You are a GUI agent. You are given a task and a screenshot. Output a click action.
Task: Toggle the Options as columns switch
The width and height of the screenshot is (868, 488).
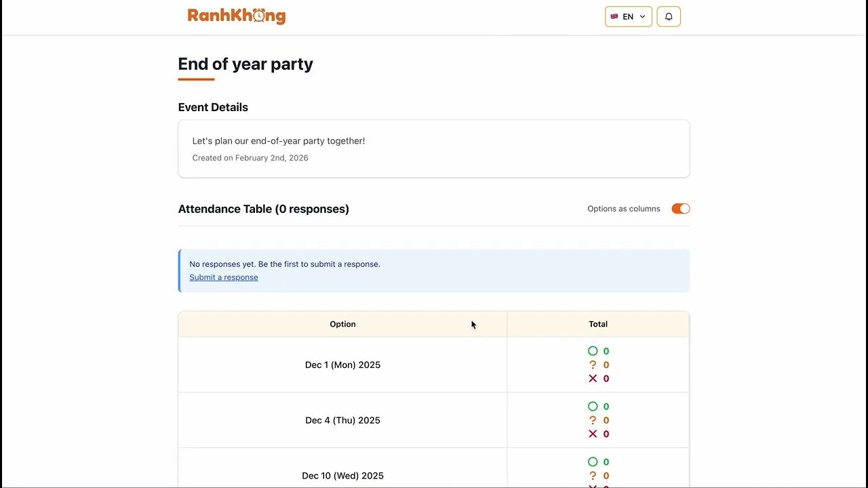(x=680, y=209)
